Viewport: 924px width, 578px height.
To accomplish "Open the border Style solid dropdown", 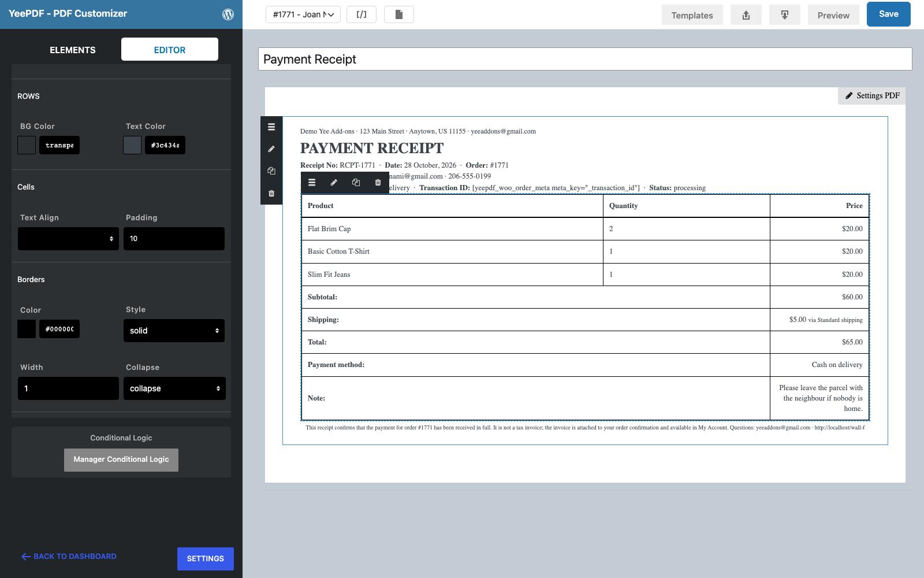I will [174, 331].
